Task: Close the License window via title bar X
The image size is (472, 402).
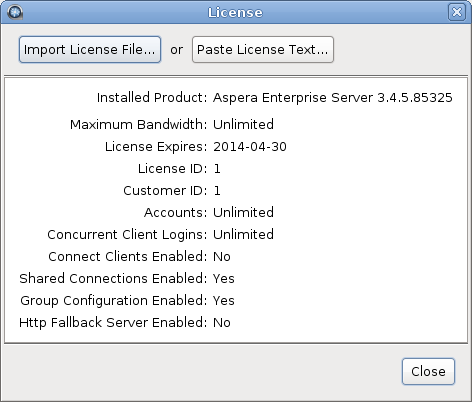Action: coord(457,12)
